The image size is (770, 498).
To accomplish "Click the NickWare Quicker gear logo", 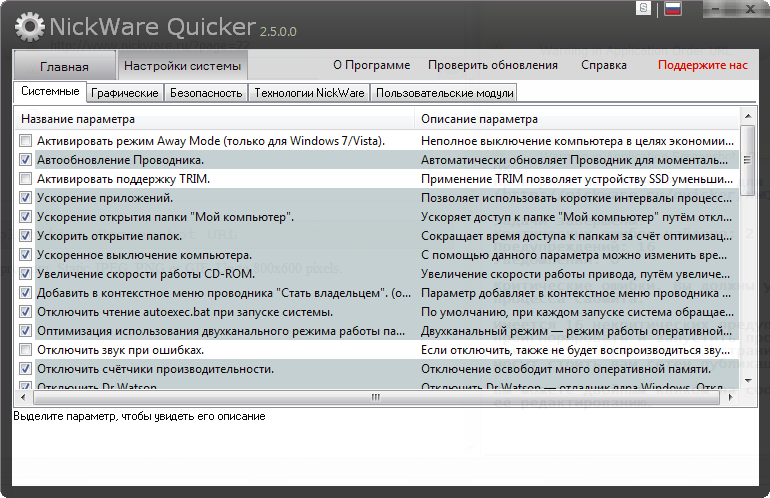I will coord(29,27).
